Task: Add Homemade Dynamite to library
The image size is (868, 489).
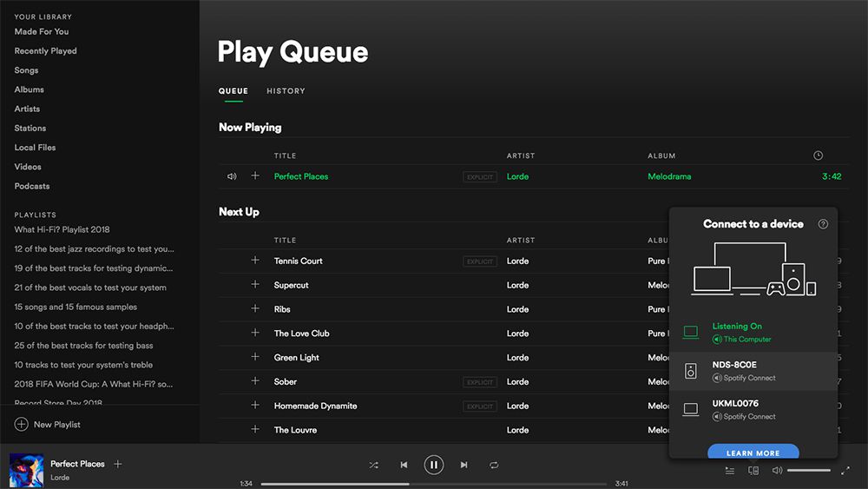Action: point(255,405)
